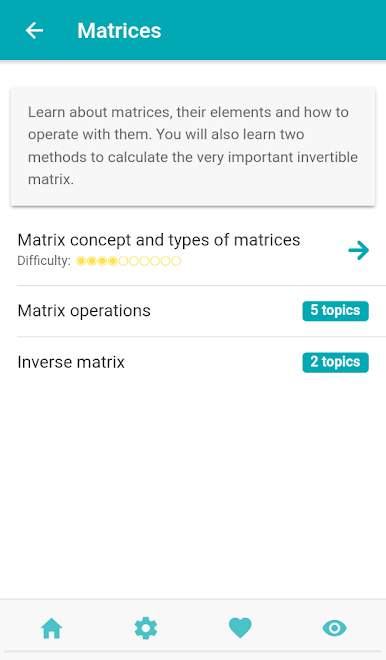Tap the arrow next to Matrix concept
The image size is (386, 660).
pyautogui.click(x=359, y=250)
